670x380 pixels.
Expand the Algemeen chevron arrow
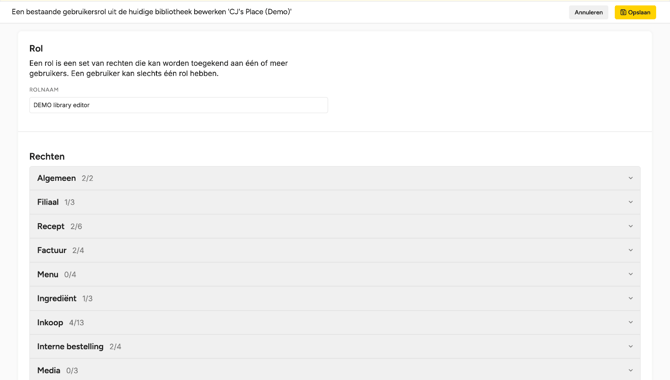pyautogui.click(x=631, y=178)
